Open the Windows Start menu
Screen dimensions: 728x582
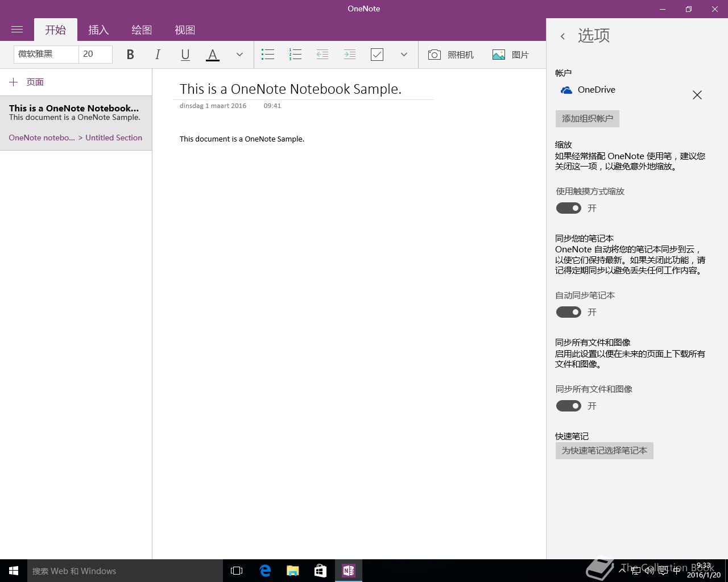14,571
